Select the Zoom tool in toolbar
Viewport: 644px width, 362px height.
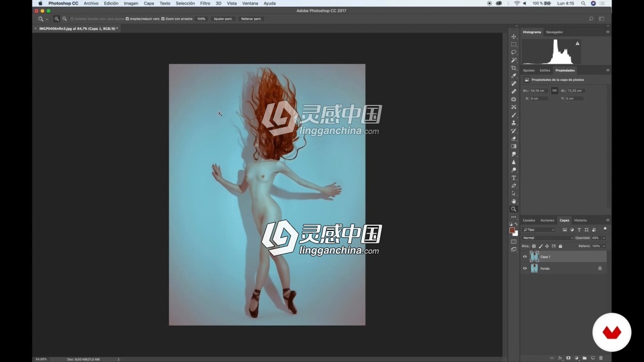pyautogui.click(x=513, y=209)
